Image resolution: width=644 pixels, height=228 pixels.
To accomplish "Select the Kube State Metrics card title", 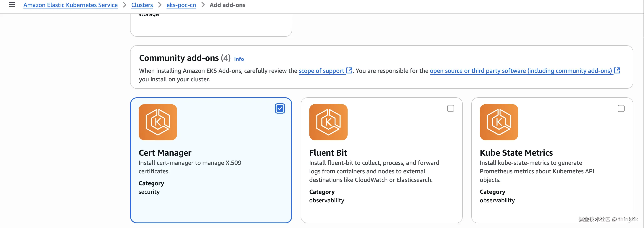I will [x=516, y=153].
